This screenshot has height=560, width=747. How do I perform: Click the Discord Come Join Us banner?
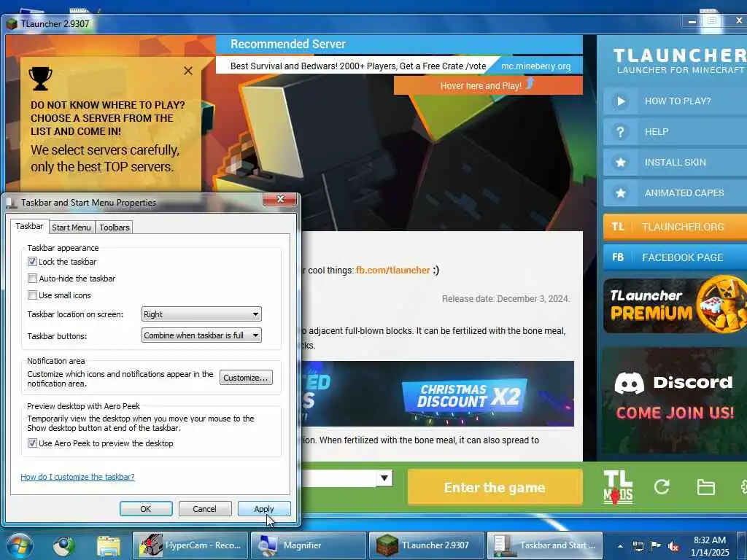click(675, 400)
